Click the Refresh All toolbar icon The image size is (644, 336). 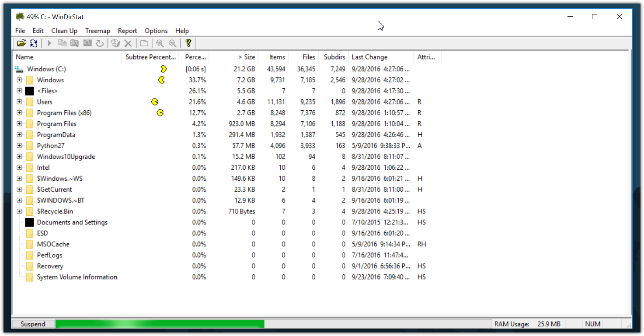click(34, 43)
